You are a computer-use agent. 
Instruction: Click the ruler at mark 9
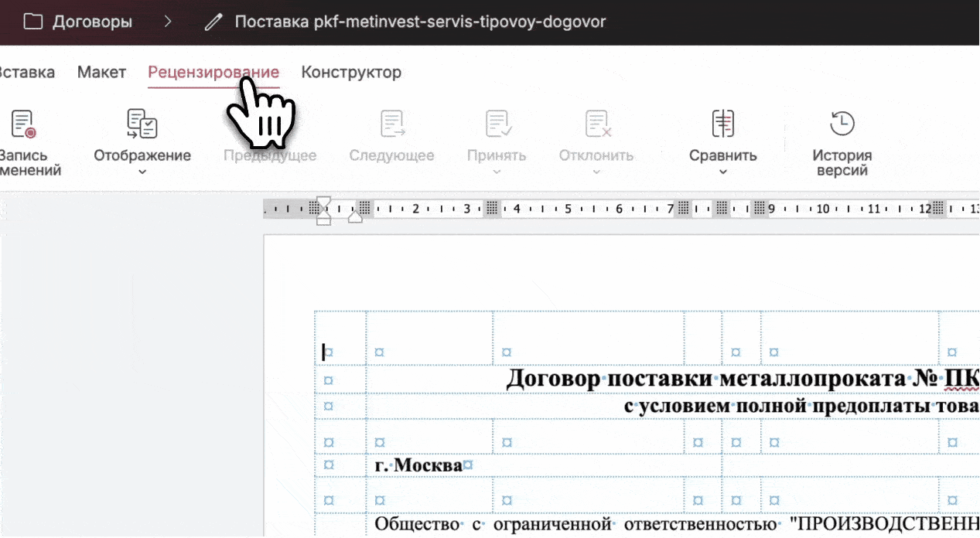[771, 209]
